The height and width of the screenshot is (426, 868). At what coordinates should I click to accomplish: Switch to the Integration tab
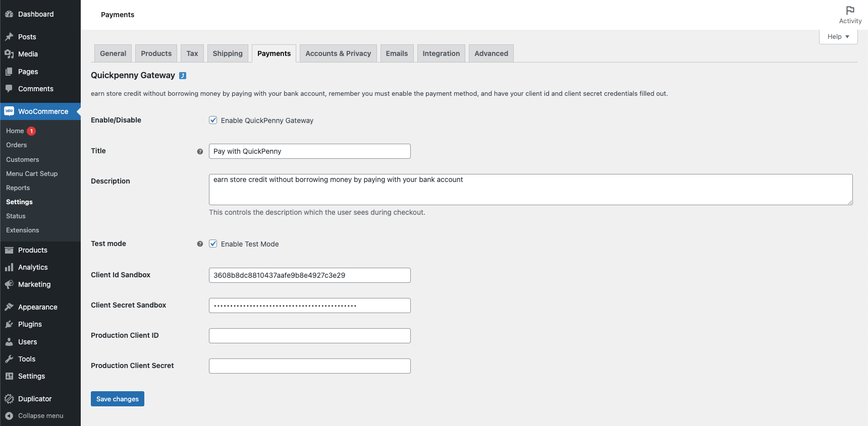tap(441, 53)
